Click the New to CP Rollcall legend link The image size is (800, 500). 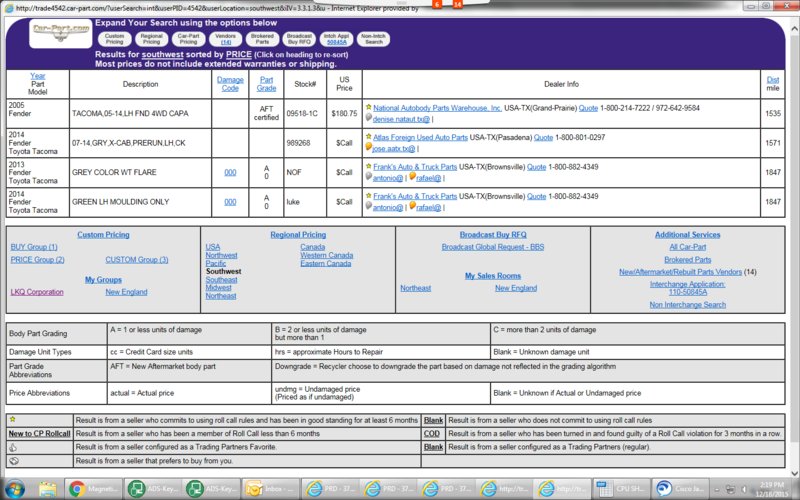[39, 434]
